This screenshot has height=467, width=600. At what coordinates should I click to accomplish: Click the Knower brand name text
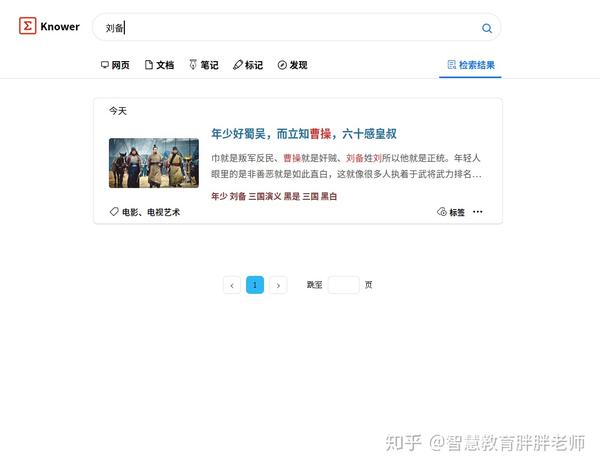coord(60,26)
